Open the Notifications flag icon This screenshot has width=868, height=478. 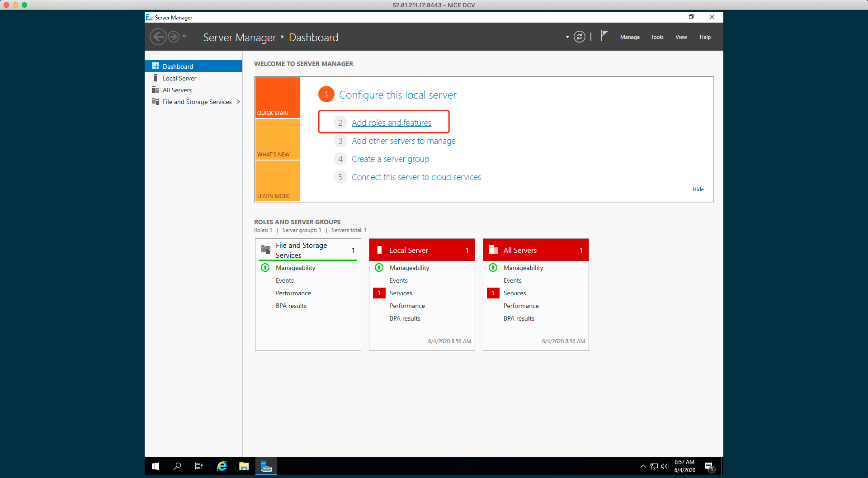click(604, 36)
